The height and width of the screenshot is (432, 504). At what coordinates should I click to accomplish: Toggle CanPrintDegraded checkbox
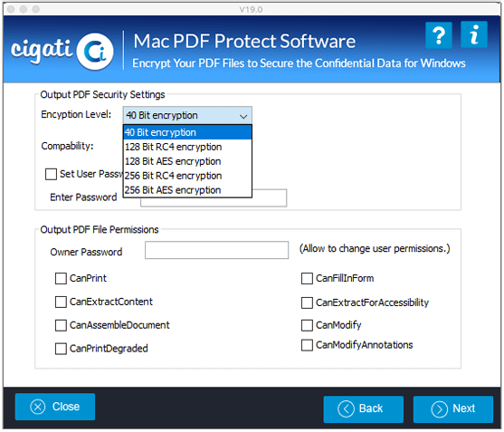click(x=61, y=349)
